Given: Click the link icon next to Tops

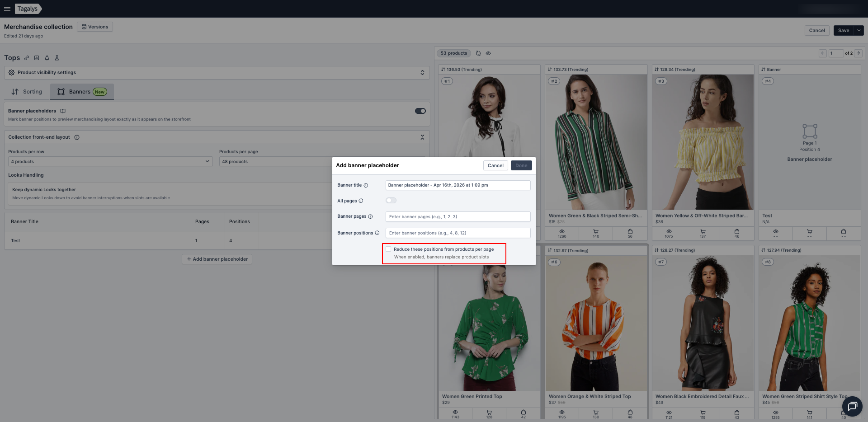Looking at the screenshot, I should (27, 58).
